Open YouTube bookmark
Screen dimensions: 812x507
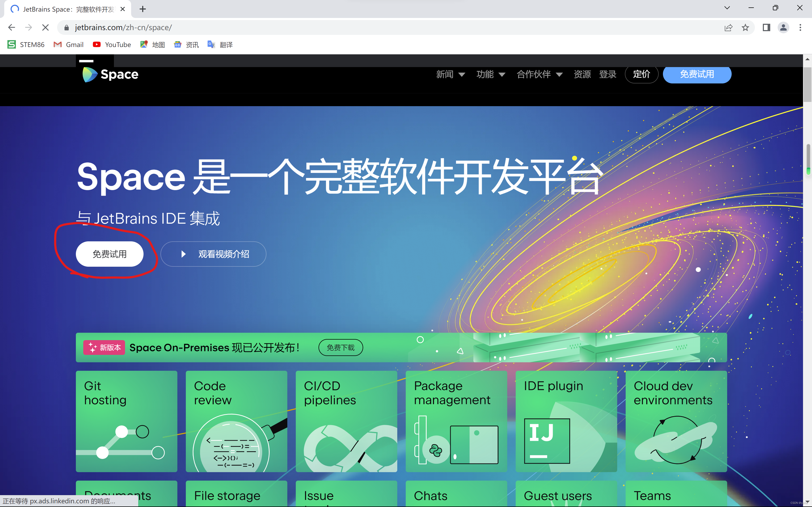[x=112, y=45]
